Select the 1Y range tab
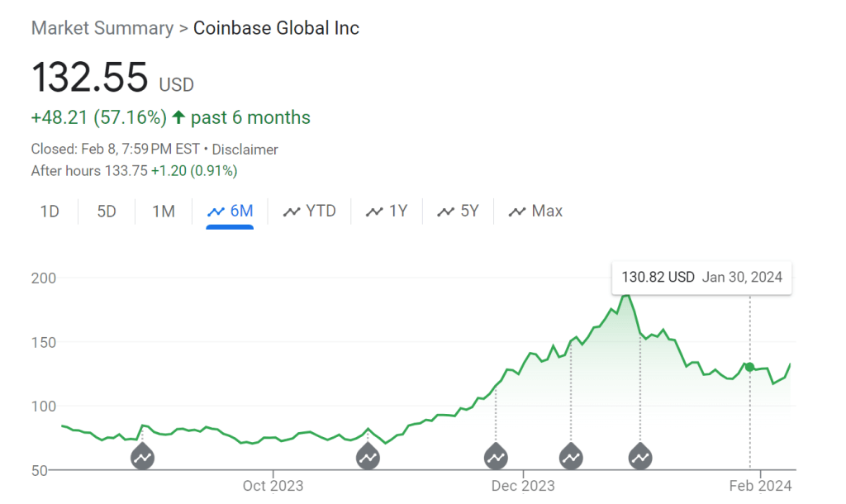The width and height of the screenshot is (846, 504). [x=387, y=212]
